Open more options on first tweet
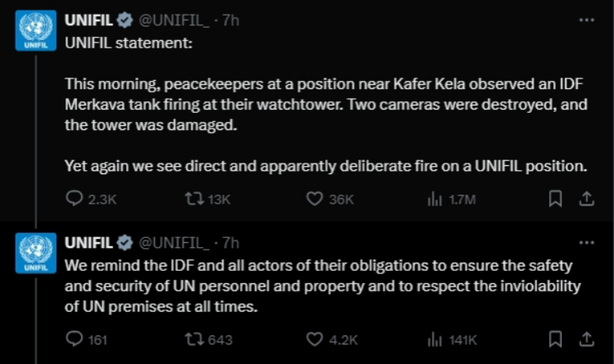 click(x=586, y=18)
